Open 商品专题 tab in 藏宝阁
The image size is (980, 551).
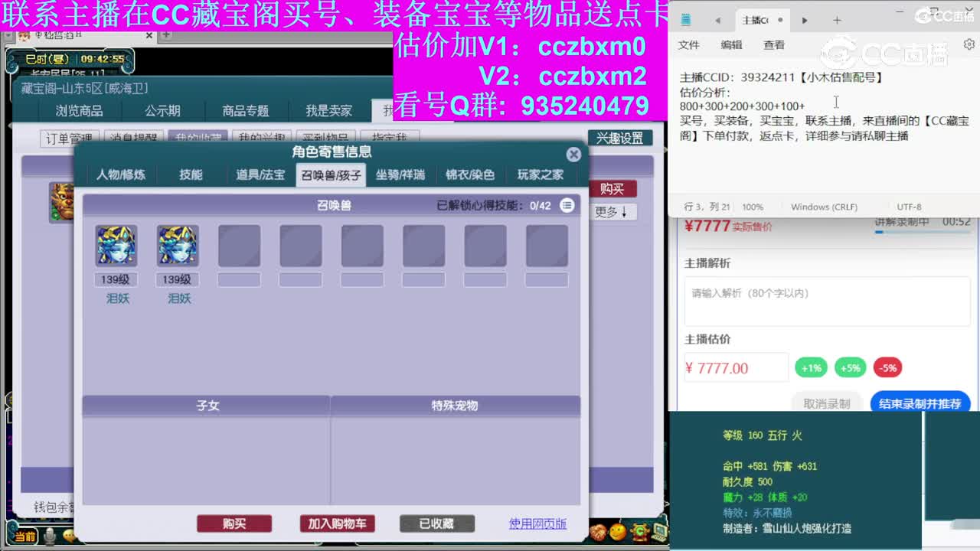246,111
